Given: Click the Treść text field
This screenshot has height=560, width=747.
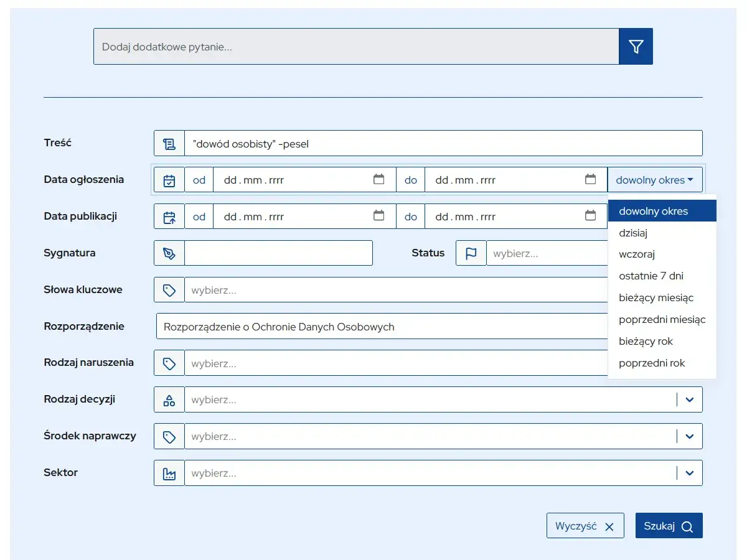Looking at the screenshot, I should pos(443,143).
